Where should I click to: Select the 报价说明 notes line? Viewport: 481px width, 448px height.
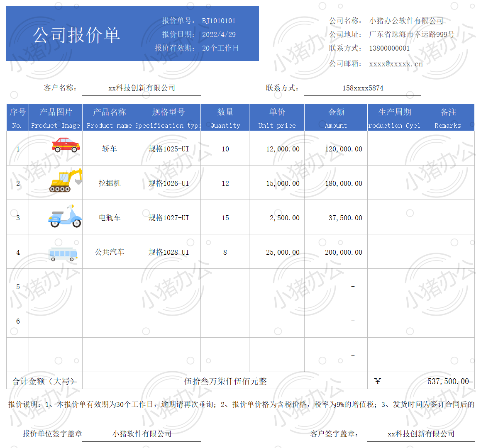[x=241, y=404]
